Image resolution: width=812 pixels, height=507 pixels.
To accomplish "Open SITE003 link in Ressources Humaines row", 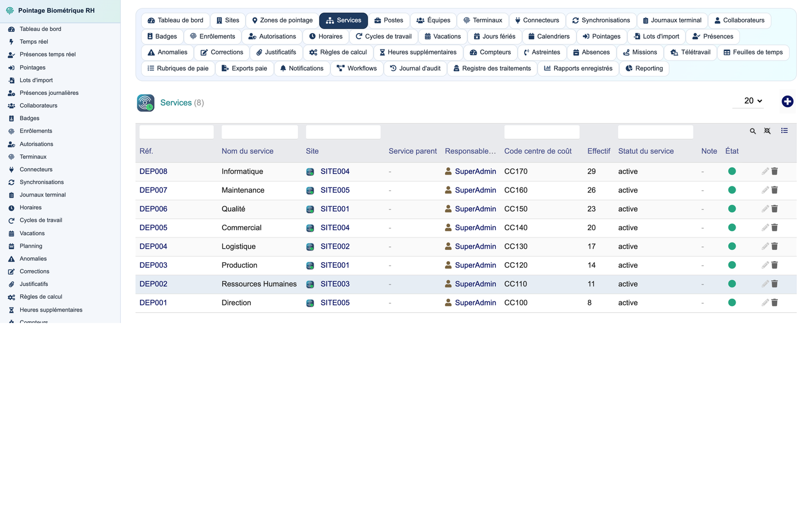I will [x=335, y=284].
